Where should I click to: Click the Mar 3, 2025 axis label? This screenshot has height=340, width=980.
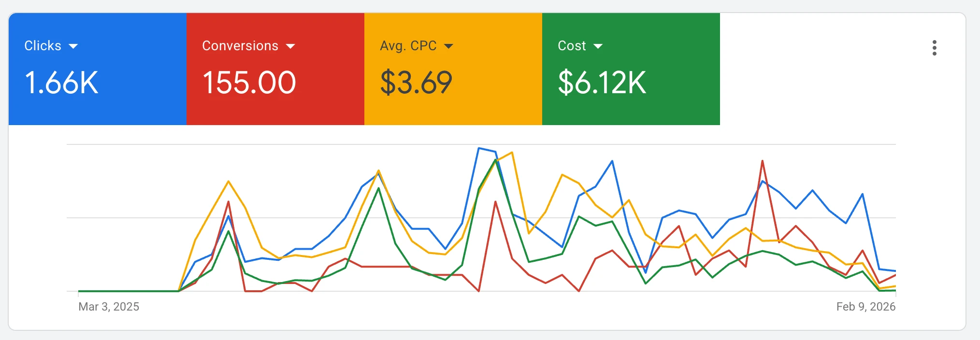pos(109,307)
